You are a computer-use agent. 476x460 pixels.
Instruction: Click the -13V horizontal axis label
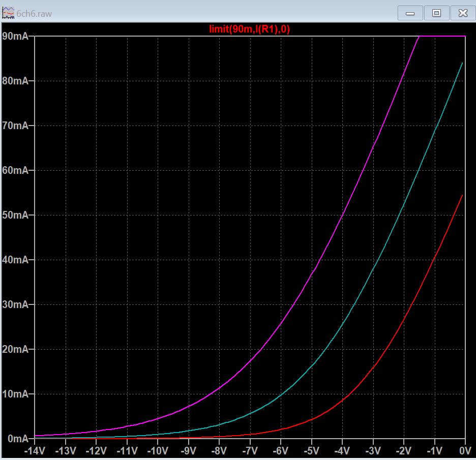click(x=66, y=451)
